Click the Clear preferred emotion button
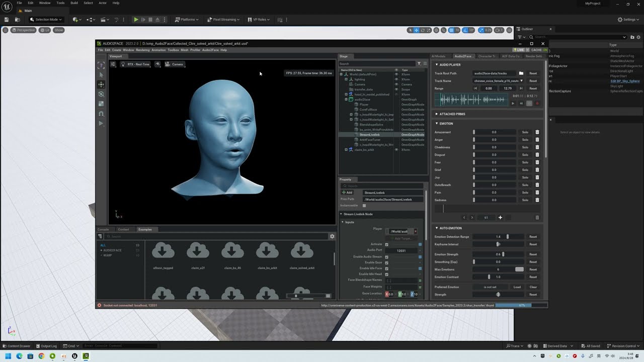644x362 pixels. click(x=533, y=287)
